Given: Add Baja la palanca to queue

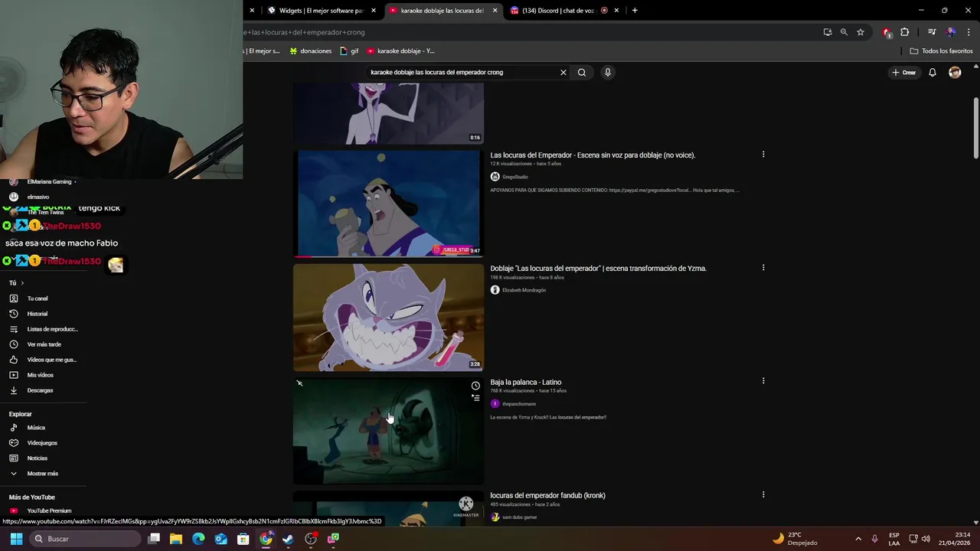Looking at the screenshot, I should [475, 398].
